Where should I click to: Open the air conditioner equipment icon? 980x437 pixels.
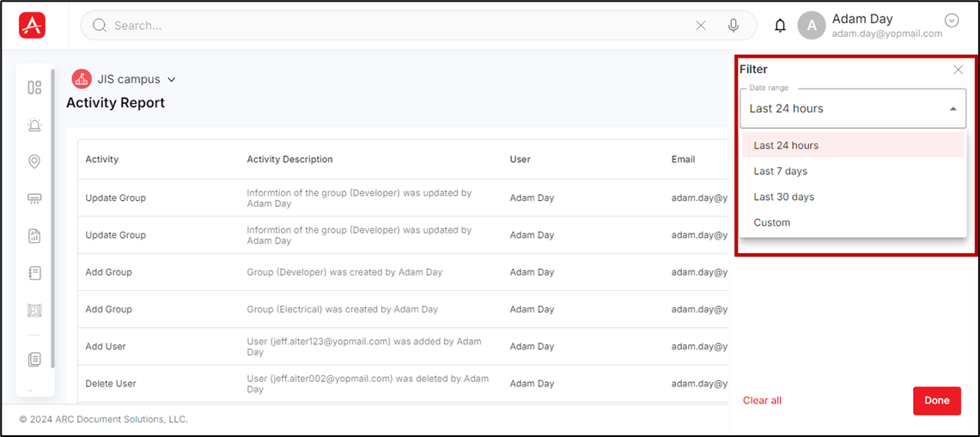[x=34, y=199]
